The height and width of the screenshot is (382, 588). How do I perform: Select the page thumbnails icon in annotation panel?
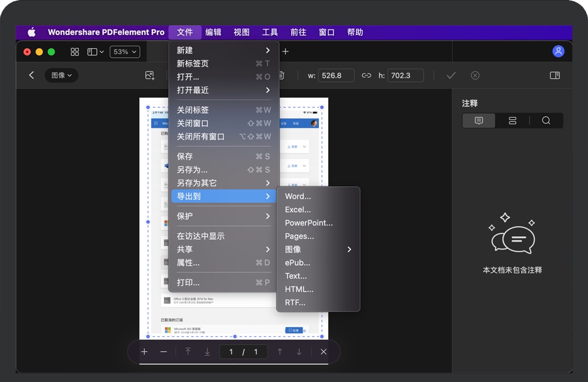tap(513, 121)
